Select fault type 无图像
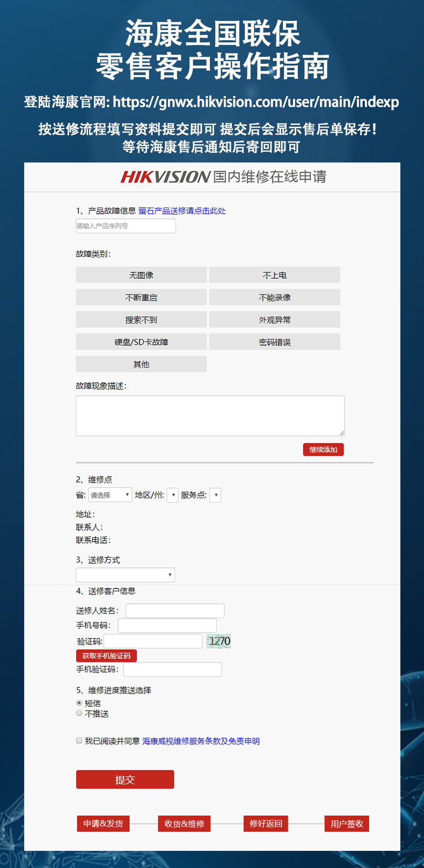 click(x=141, y=275)
